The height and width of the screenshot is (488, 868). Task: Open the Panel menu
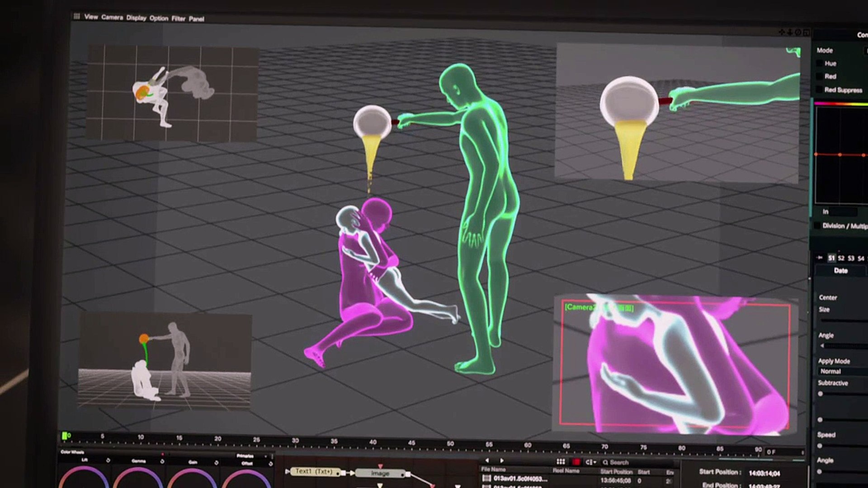pos(196,19)
